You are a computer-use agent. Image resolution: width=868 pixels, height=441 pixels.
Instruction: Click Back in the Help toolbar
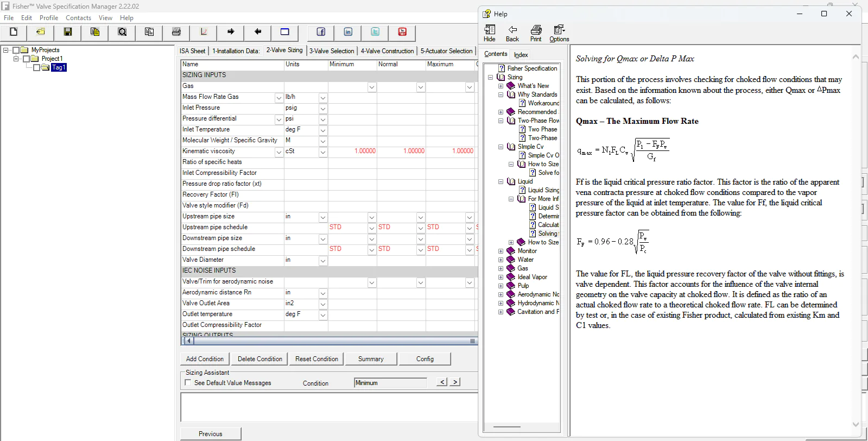(512, 33)
